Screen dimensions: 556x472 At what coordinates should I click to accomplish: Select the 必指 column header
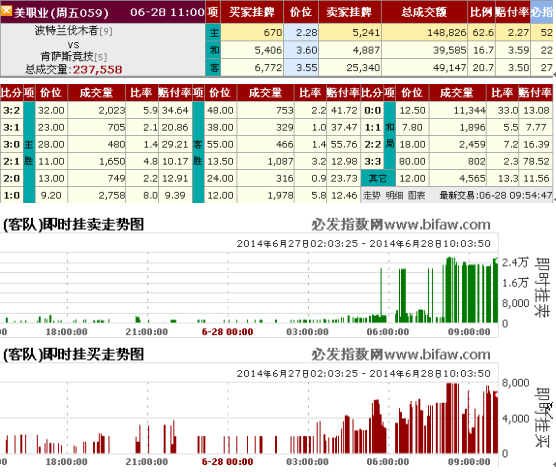click(x=542, y=12)
